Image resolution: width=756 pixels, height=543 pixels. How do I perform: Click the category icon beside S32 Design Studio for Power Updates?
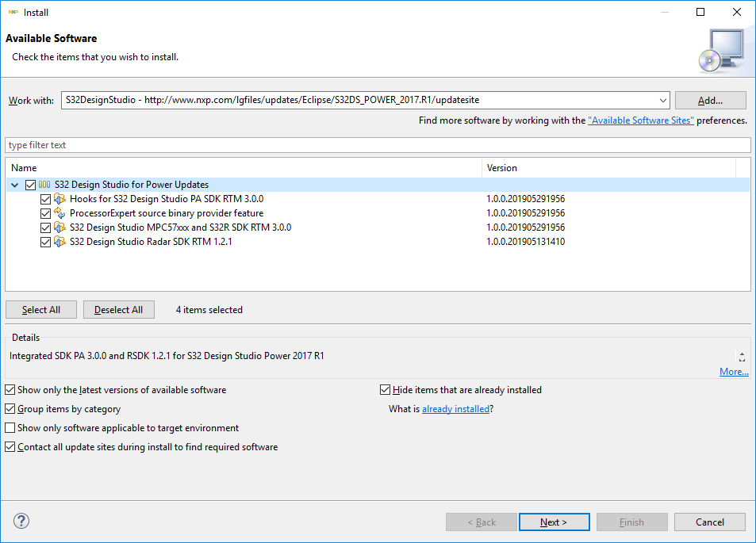(x=44, y=185)
